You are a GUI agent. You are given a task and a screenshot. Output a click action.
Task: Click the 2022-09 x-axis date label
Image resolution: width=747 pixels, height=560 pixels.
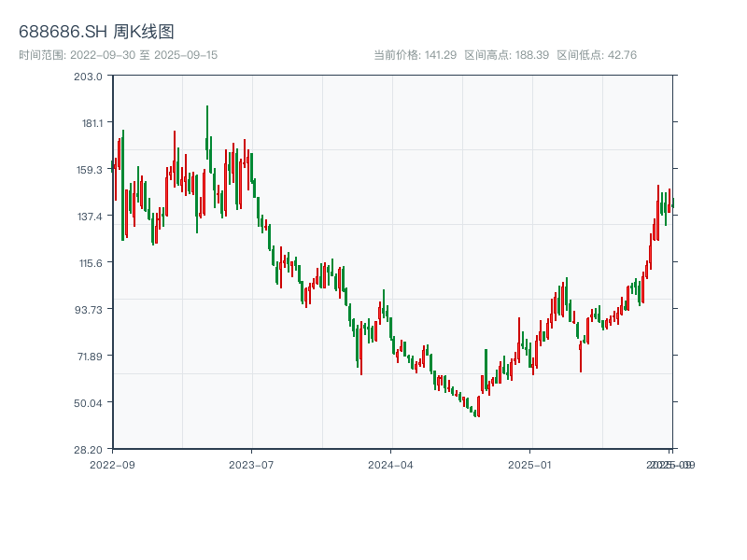click(x=112, y=464)
